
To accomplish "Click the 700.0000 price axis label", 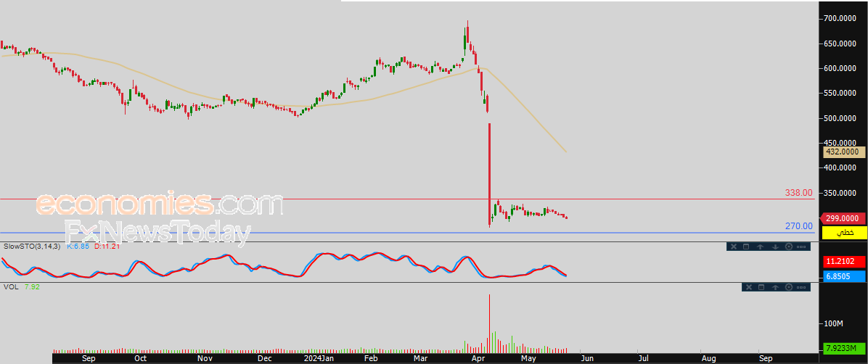I will pos(840,19).
